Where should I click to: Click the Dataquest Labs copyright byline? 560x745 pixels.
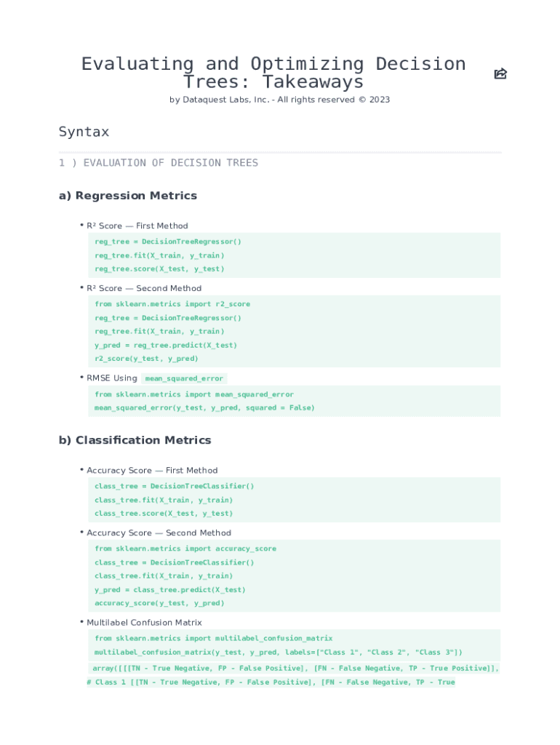[279, 100]
